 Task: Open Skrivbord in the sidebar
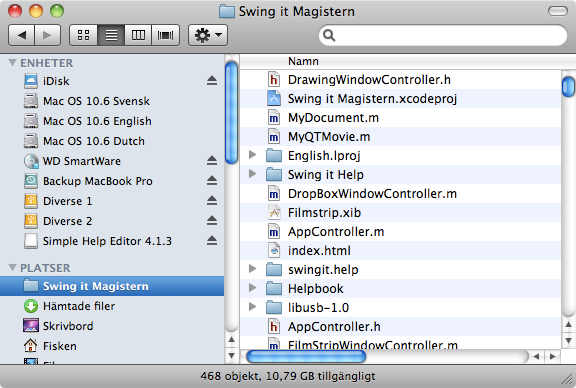click(x=112, y=326)
